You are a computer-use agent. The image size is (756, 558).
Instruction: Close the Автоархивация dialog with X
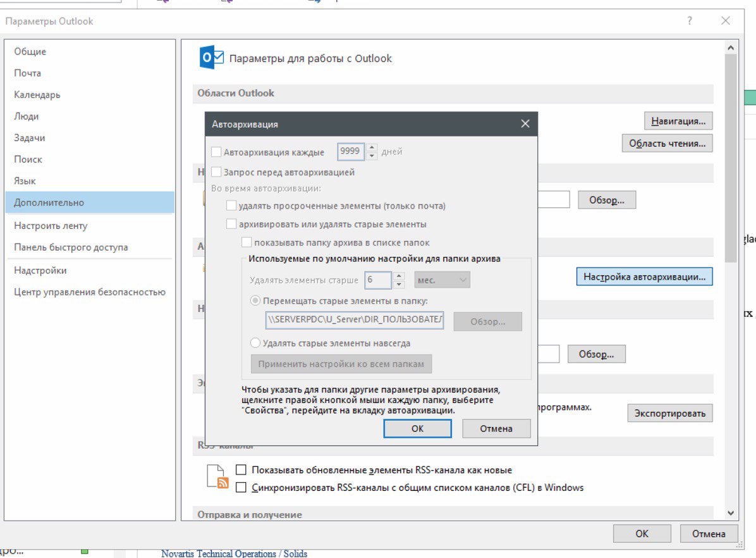click(525, 124)
